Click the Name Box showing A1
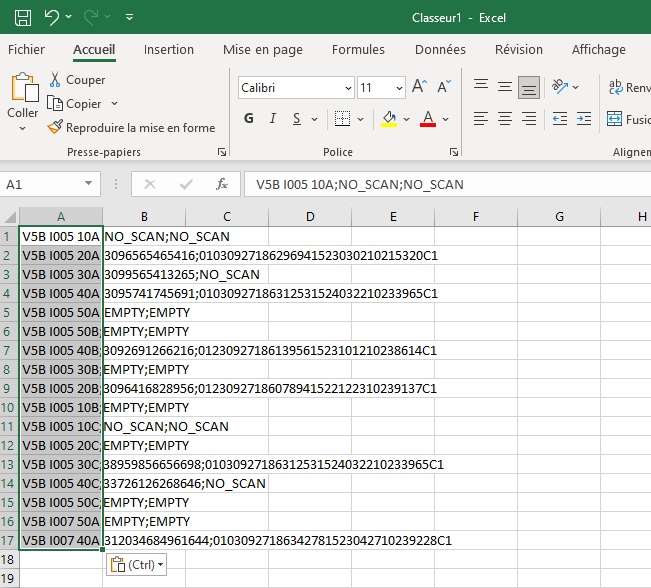 pyautogui.click(x=40, y=184)
